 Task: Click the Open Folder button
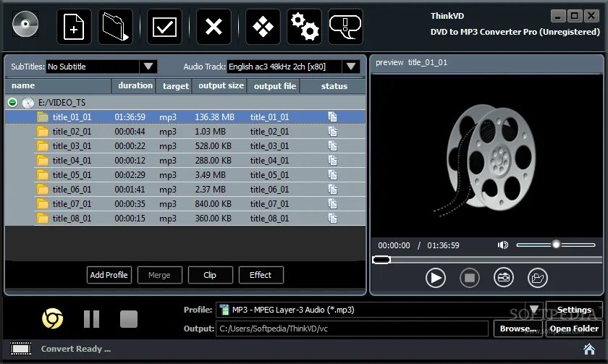574,329
